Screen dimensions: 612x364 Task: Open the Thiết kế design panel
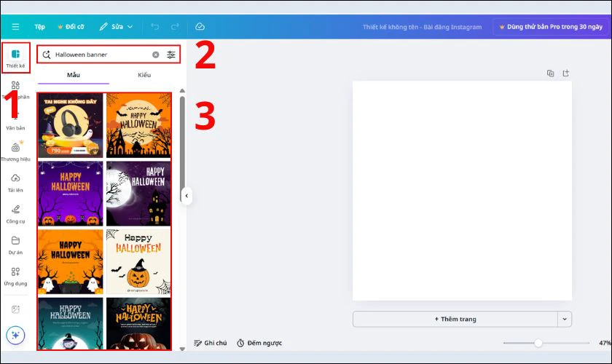click(x=15, y=58)
